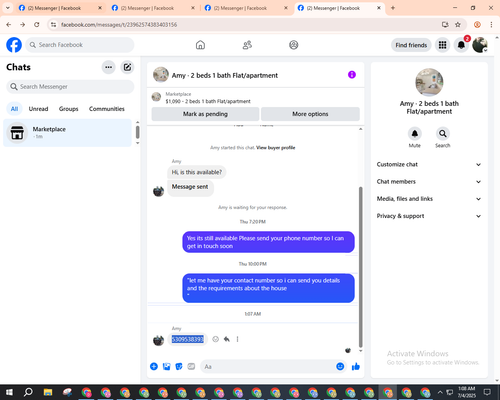The image size is (500, 400).
Task: Select the All chats filter
Action: [x=14, y=109]
